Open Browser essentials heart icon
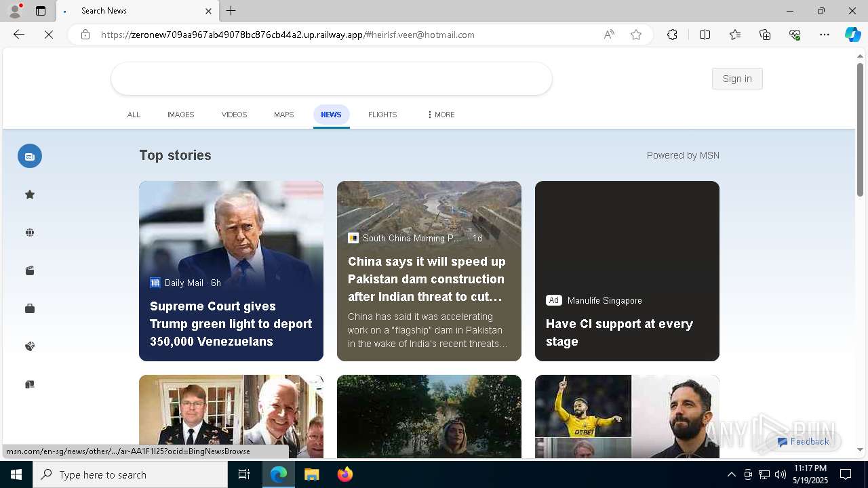The width and height of the screenshot is (868, 488). [x=795, y=35]
